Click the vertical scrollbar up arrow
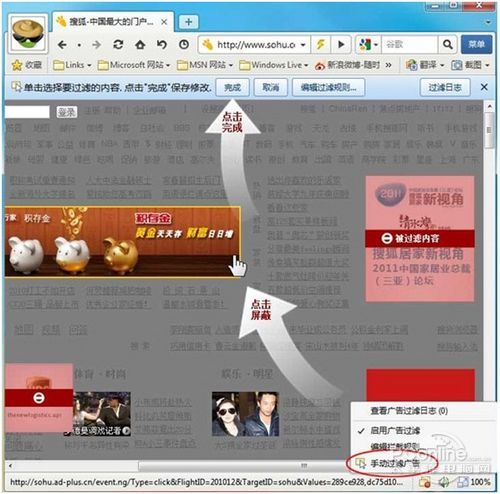 pyautogui.click(x=489, y=107)
